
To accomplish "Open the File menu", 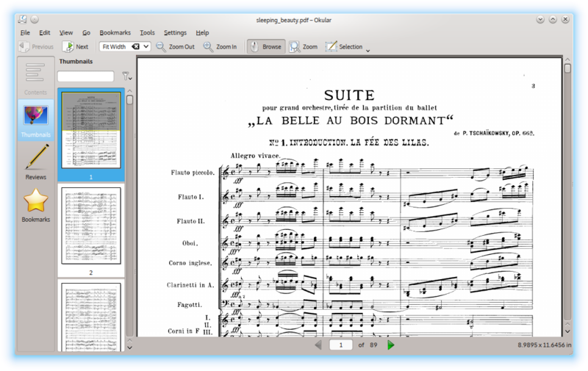I will click(25, 32).
